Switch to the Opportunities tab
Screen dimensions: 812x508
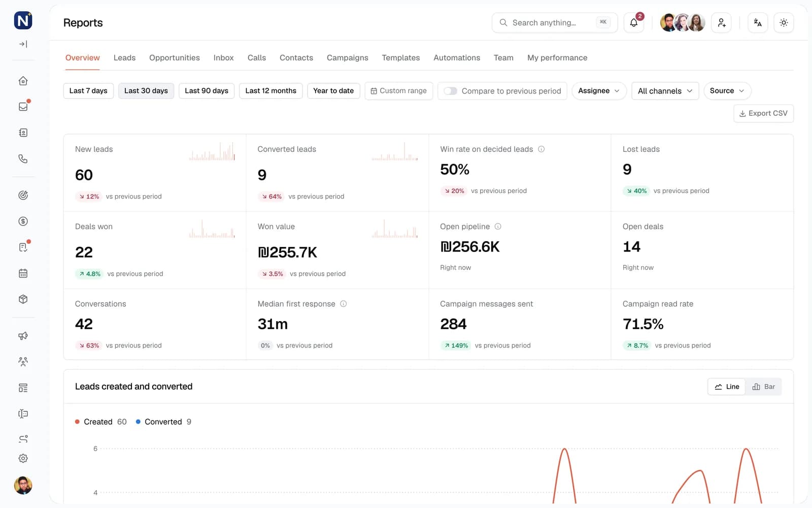point(175,58)
